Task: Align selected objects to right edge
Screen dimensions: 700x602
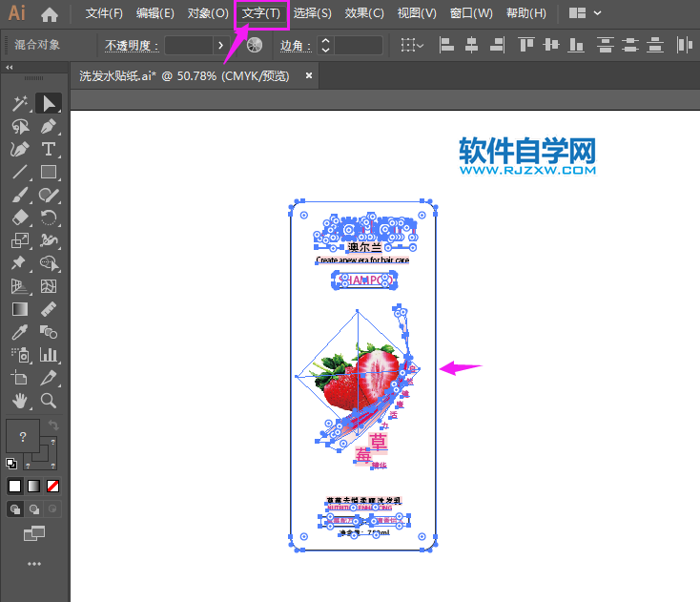Action: (497, 45)
